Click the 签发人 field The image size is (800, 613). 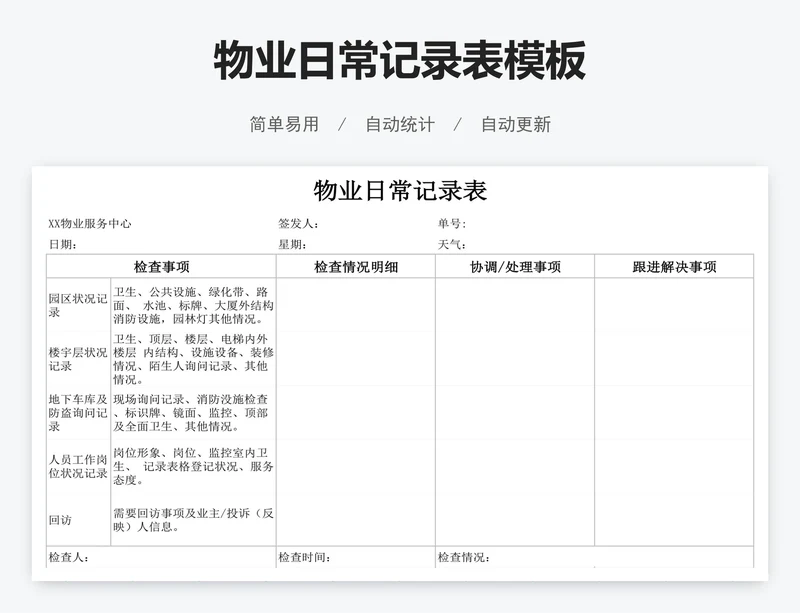(x=299, y=224)
